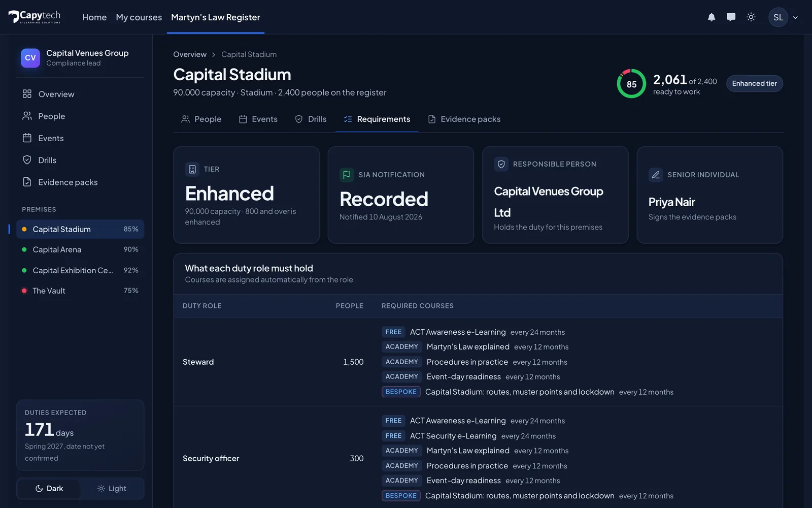Viewport: 812px width, 508px height.
Task: Switch to Dark theme
Action: 49,489
